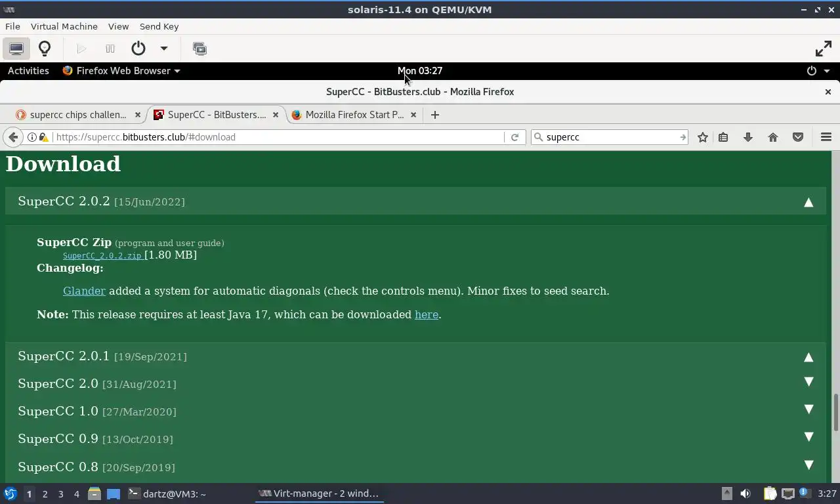840x504 pixels.
Task: Open the Manage VM snapshots icon
Action: click(x=199, y=49)
